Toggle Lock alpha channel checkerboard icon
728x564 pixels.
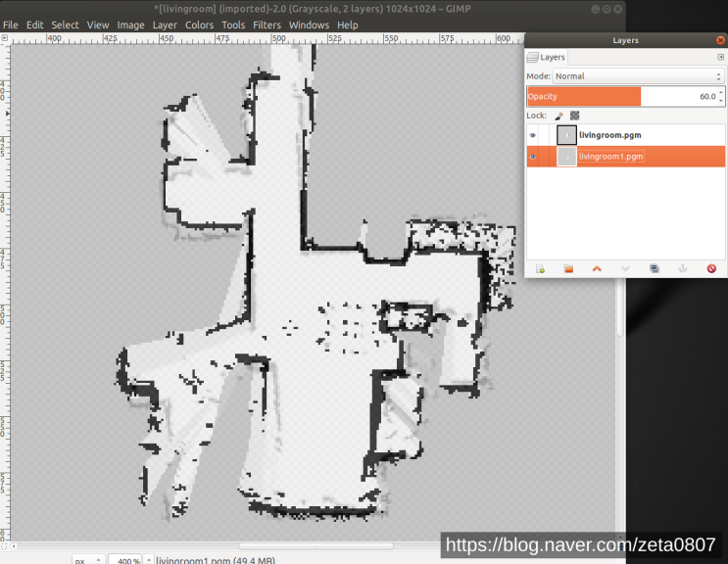pyautogui.click(x=575, y=116)
